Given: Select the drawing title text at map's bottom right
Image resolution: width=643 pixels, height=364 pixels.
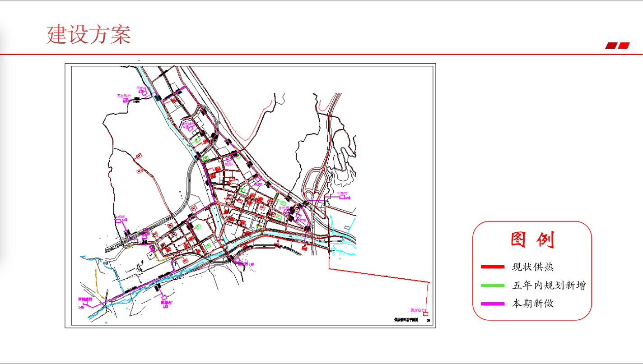Looking at the screenshot, I should (x=406, y=319).
